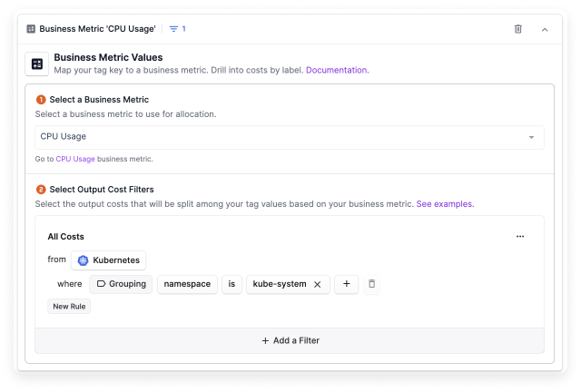The width and height of the screenshot is (581, 392).
Task: Click the Kubernetes logo icon
Action: (83, 260)
